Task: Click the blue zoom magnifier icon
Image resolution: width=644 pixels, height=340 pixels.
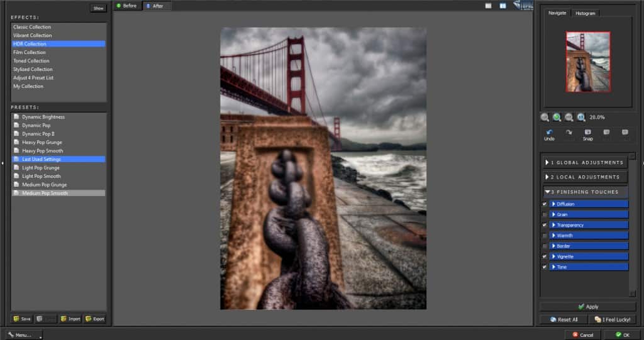Action: 580,118
